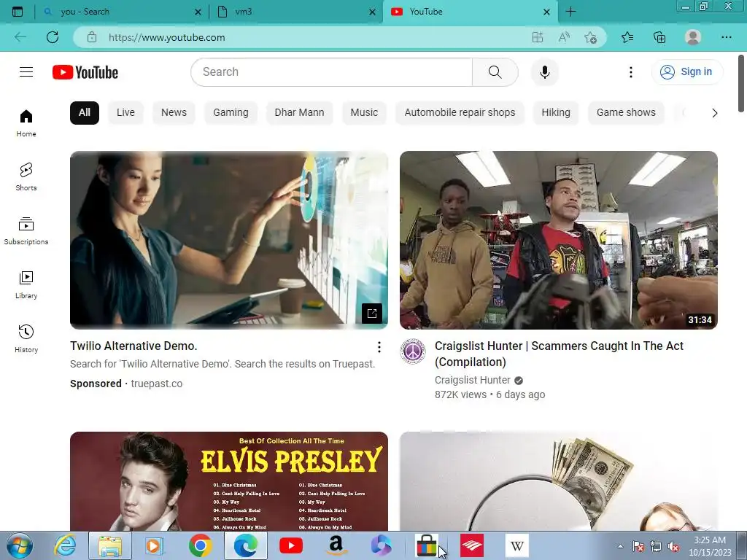Add this page to favorites
Viewport: 747px width, 560px height.
pos(591,37)
